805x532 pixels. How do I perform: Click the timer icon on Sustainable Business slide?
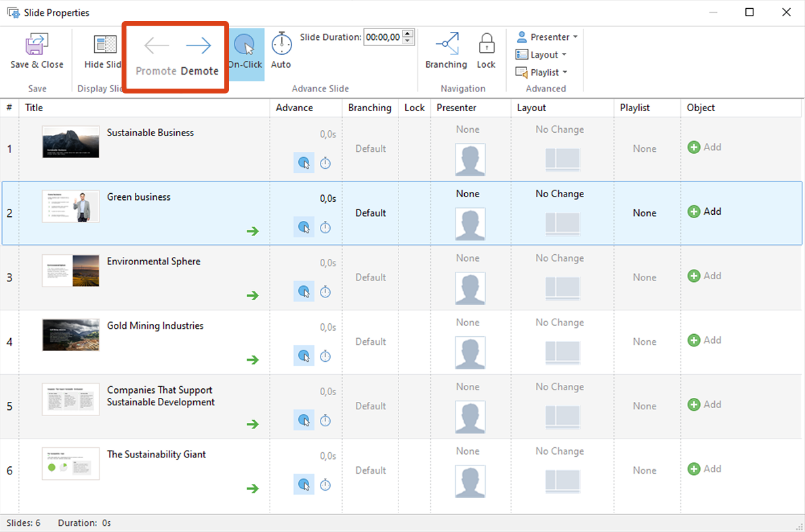[325, 163]
